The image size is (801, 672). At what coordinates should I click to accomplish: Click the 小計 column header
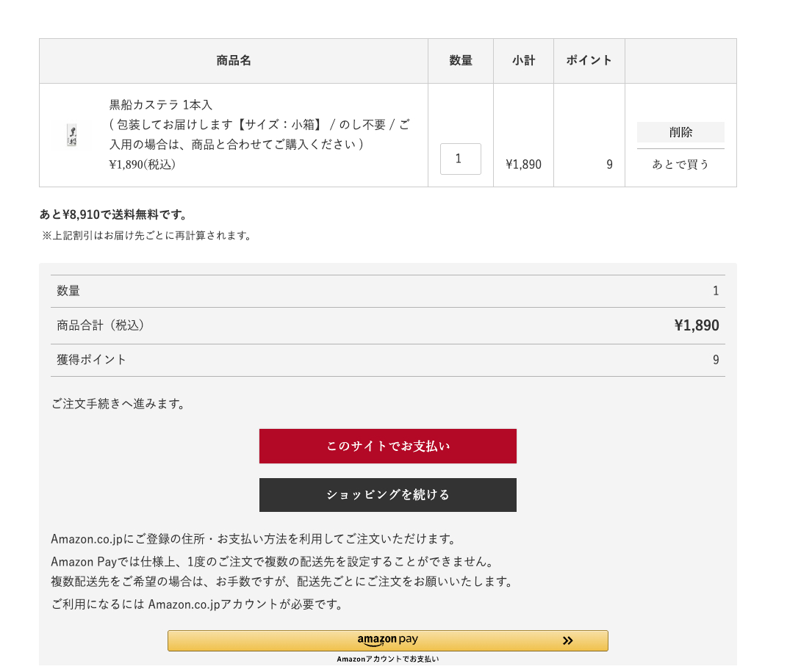coord(524,61)
